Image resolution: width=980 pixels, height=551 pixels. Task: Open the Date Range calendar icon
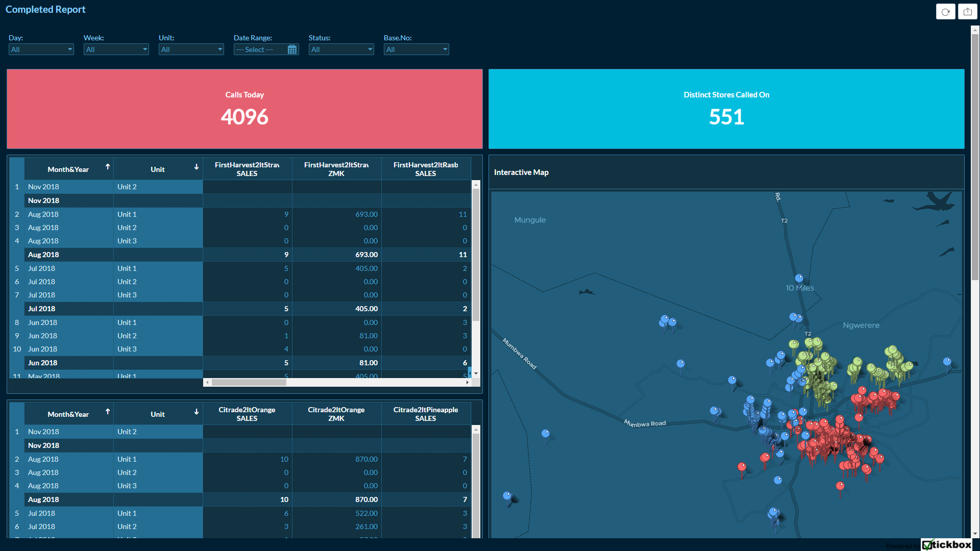click(x=292, y=49)
